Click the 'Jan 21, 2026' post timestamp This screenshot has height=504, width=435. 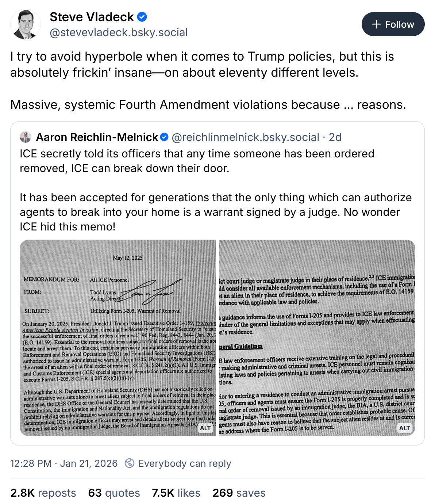(x=89, y=463)
